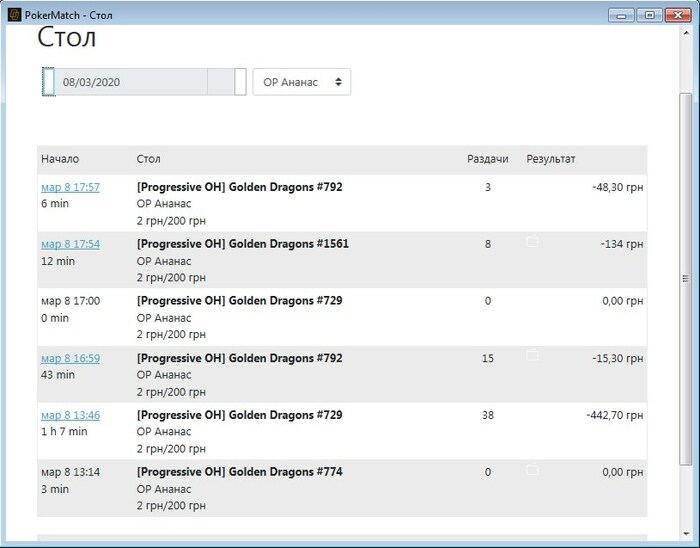
Task: Click the hands count 3
Action: (488, 187)
